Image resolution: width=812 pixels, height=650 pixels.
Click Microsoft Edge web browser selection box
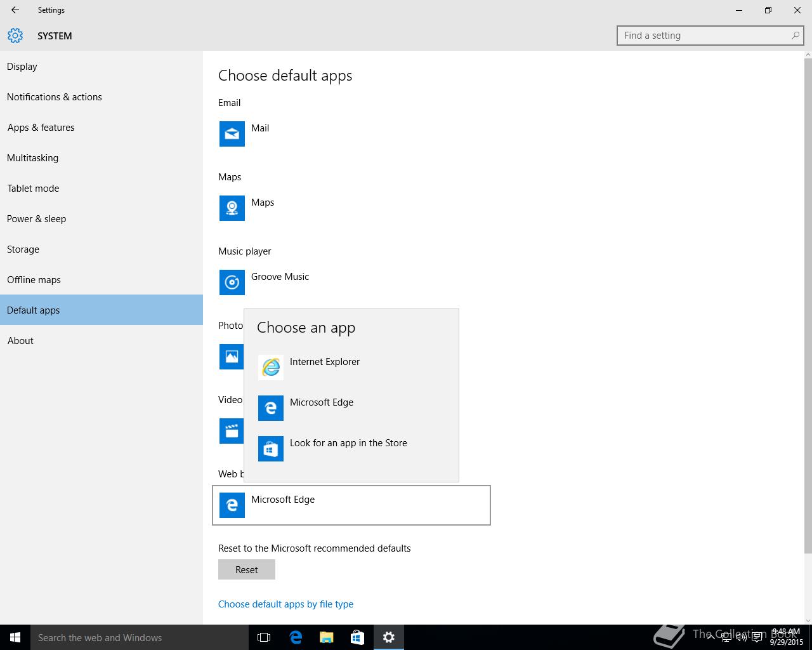coord(351,505)
